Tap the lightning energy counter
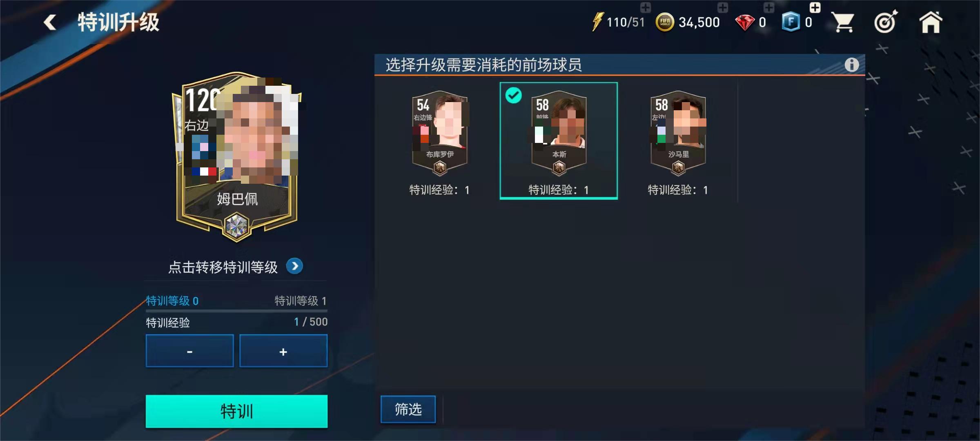980x441 pixels. click(618, 22)
